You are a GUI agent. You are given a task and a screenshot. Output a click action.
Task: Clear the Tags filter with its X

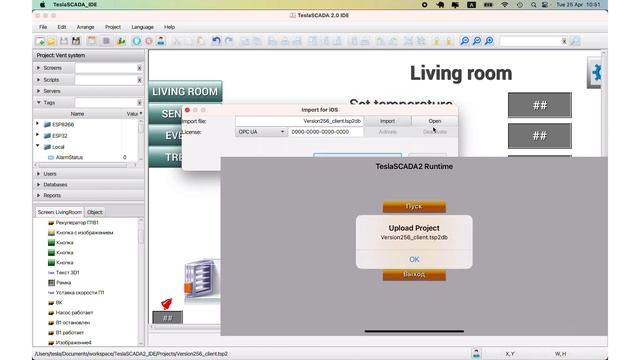pos(139,103)
